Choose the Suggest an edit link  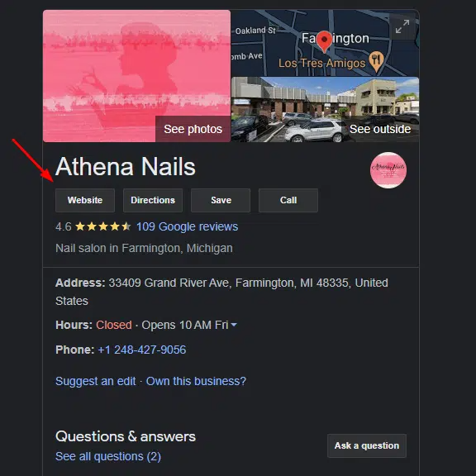click(x=96, y=381)
